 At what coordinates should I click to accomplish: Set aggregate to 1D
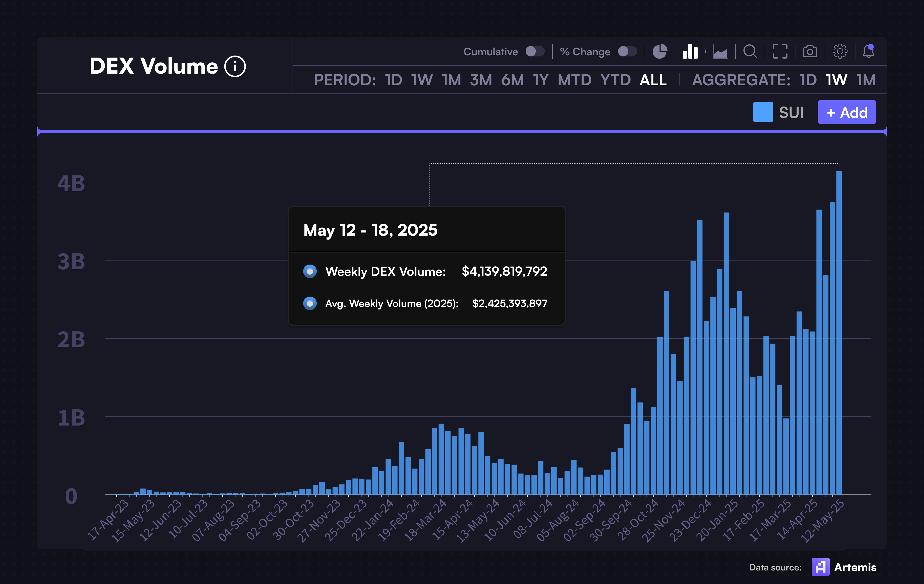(808, 80)
